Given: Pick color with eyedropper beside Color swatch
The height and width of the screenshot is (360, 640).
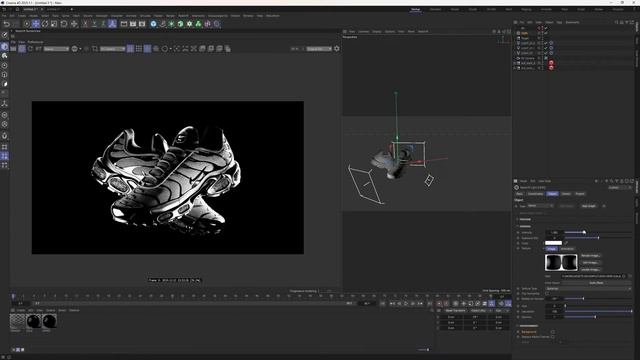Looking at the screenshot, I should (x=566, y=243).
